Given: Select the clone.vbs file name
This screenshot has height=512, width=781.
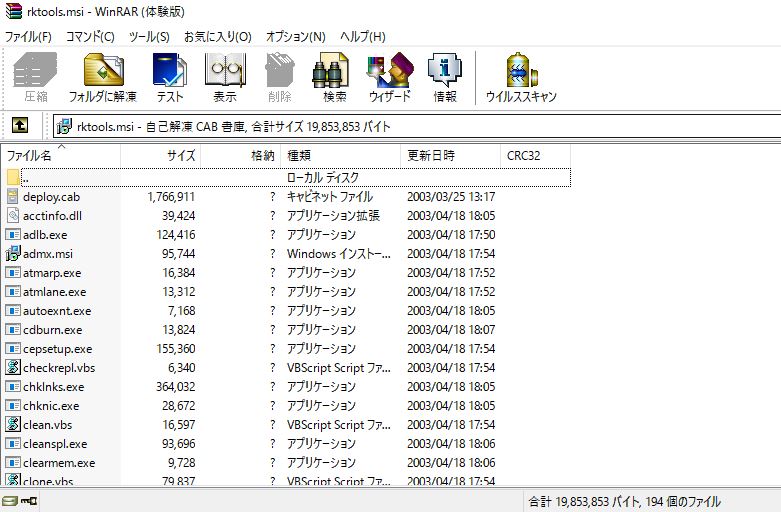Looking at the screenshot, I should 48,481.
